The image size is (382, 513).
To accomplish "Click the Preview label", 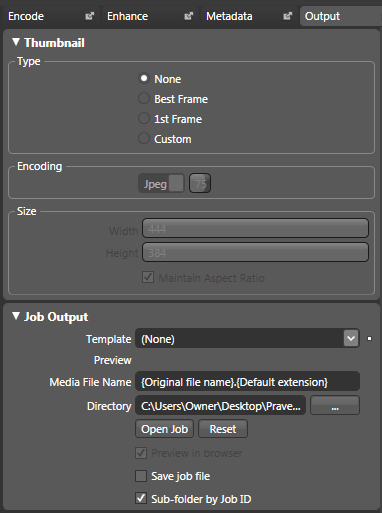I will (x=113, y=360).
